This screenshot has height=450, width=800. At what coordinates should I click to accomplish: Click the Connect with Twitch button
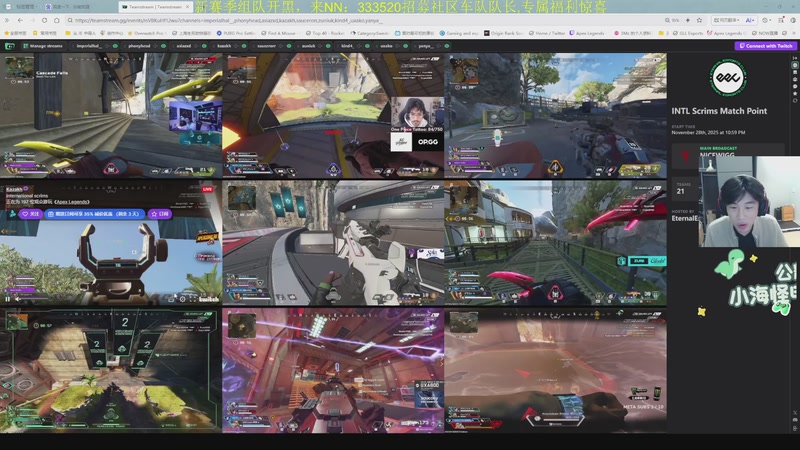(766, 46)
